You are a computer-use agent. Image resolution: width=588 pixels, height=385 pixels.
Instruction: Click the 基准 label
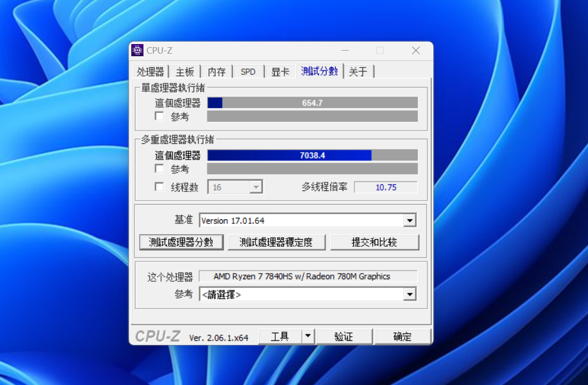pos(183,220)
